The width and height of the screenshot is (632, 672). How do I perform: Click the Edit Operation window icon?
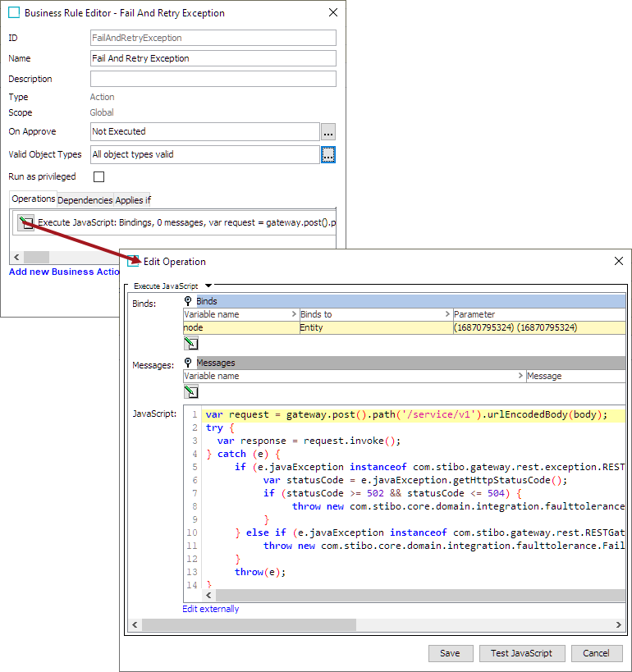click(x=133, y=261)
